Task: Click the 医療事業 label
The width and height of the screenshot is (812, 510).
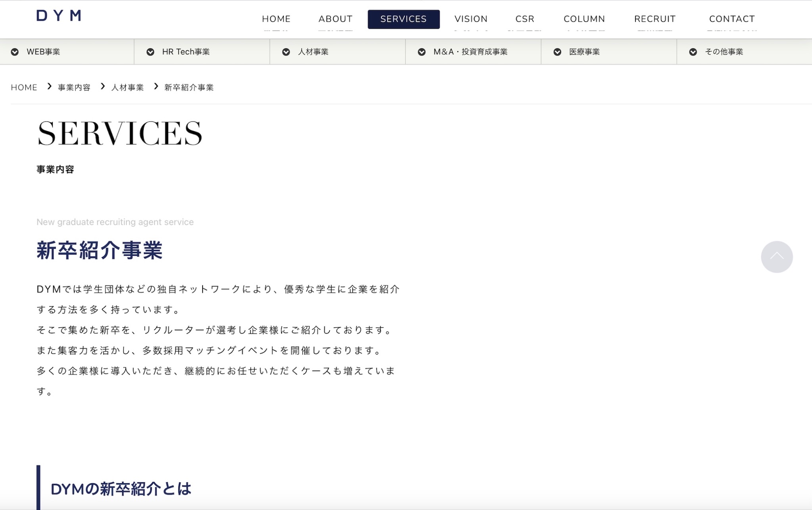Action: point(584,52)
